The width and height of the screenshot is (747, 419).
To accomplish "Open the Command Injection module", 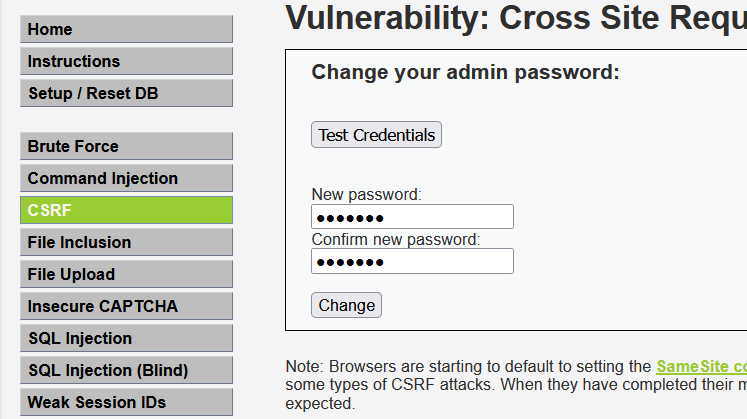I will 126,178.
